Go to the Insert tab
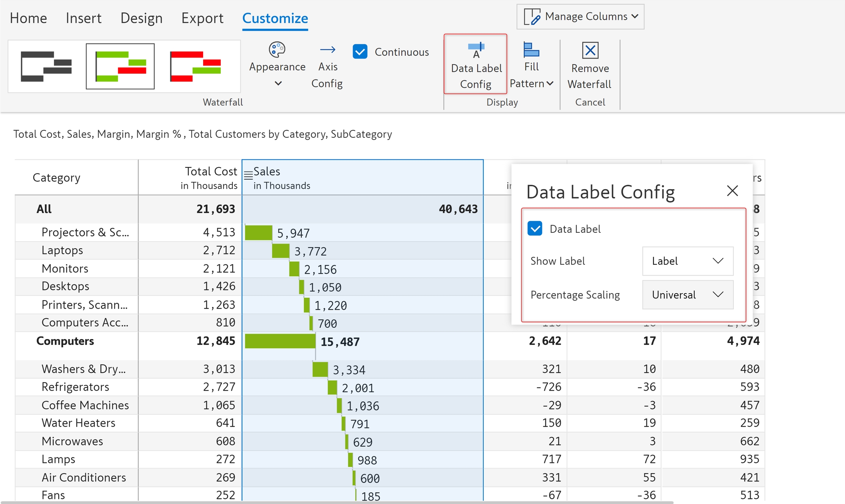 pos(84,18)
